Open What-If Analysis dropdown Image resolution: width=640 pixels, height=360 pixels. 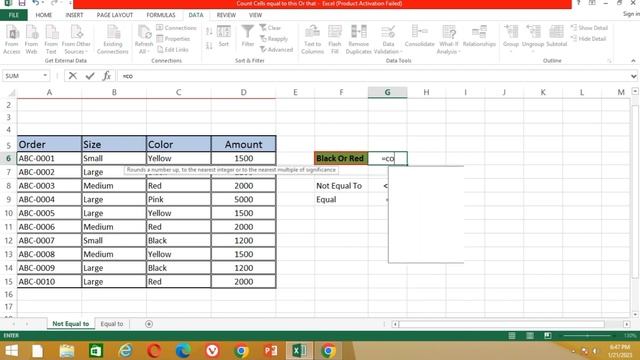coord(448,39)
